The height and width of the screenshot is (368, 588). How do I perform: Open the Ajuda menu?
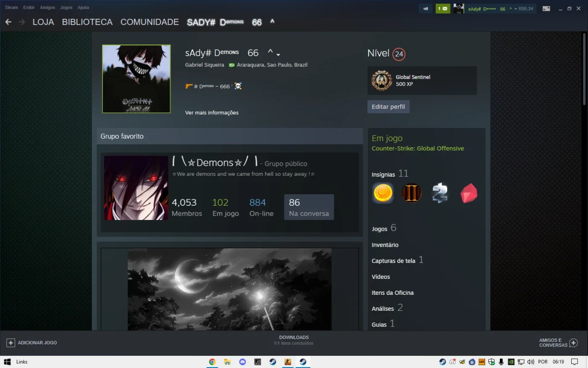83,8
